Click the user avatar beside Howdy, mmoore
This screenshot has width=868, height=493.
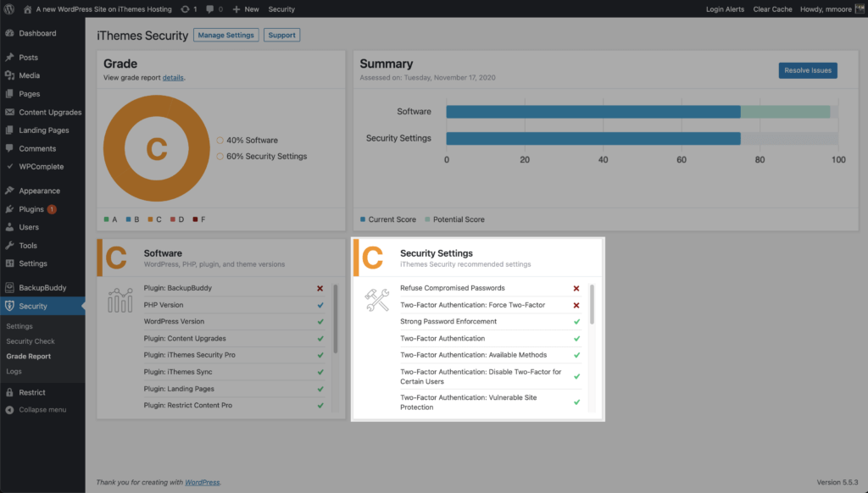860,8
